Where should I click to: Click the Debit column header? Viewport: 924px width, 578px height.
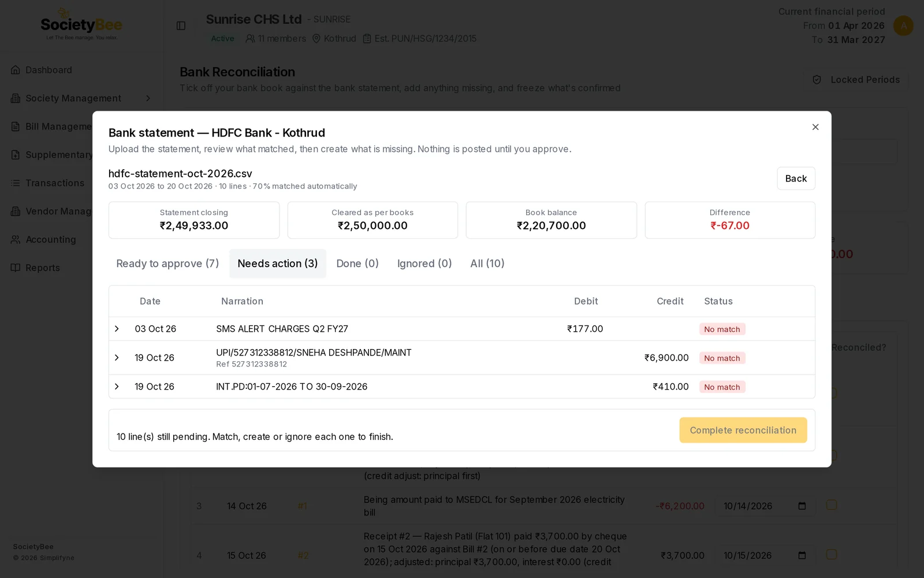point(586,301)
